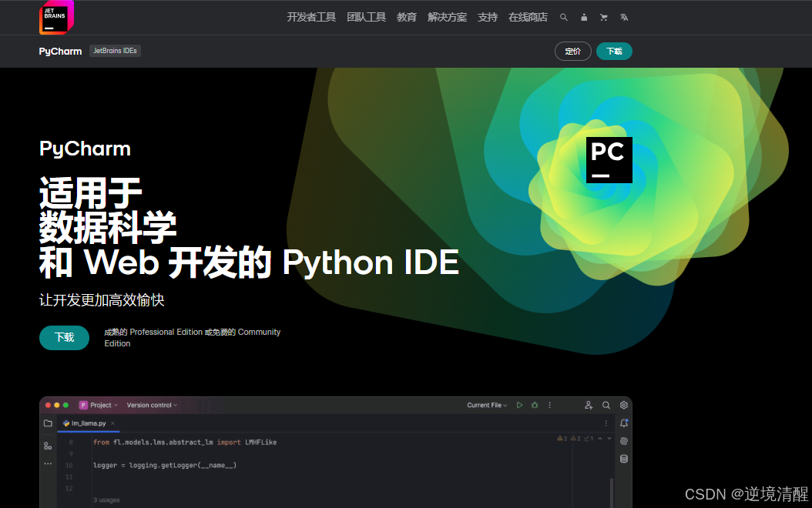Click line number 10 in the gutter
812x508 pixels.
pyautogui.click(x=69, y=466)
